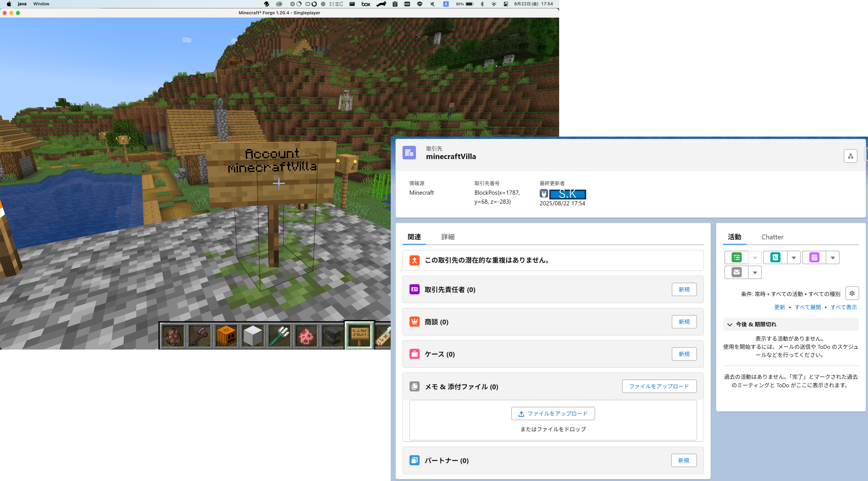Open the 取引先責任者 (0) related list
Image resolution: width=868 pixels, height=481 pixels.
click(450, 290)
